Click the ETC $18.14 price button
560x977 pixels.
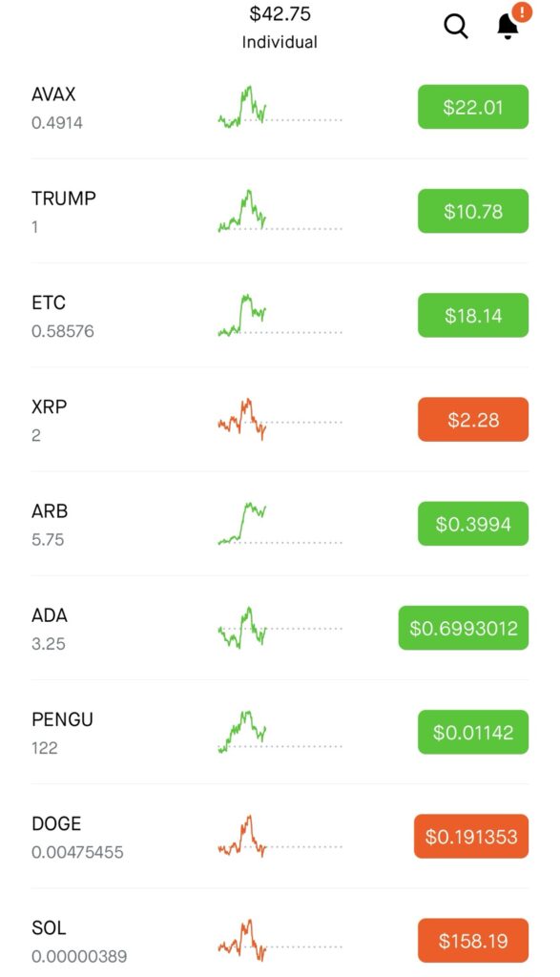[x=473, y=315]
